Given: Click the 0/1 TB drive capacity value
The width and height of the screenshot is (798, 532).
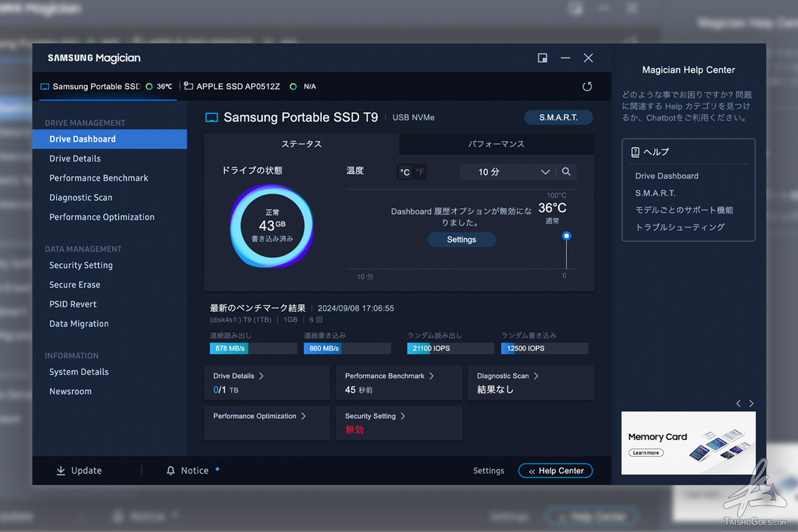Looking at the screenshot, I should click(225, 390).
